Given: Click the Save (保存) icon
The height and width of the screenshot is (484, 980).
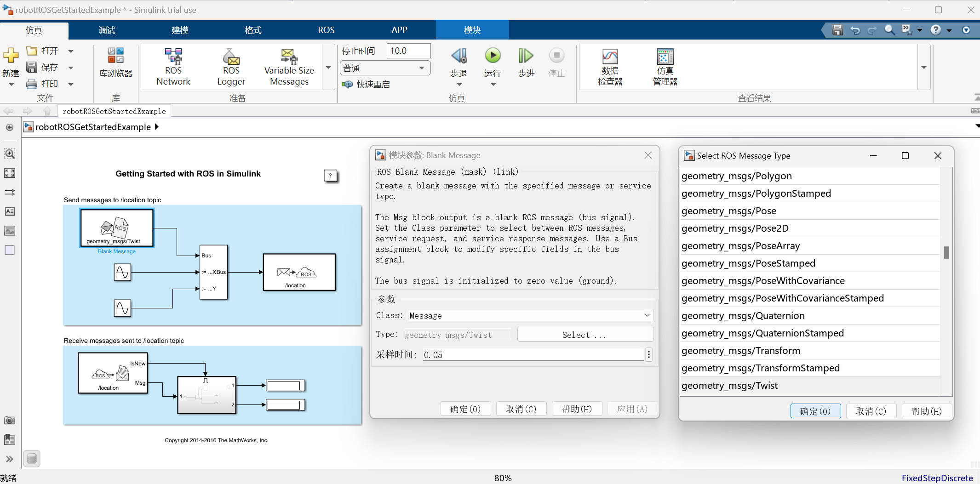Looking at the screenshot, I should [32, 67].
